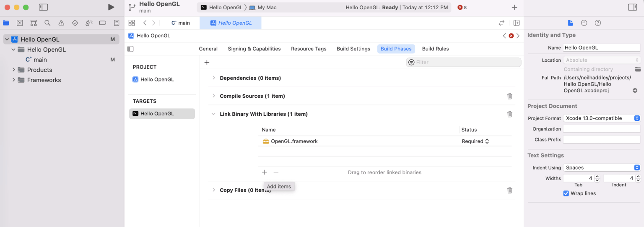
Task: Remove selected library with minus button
Action: tap(276, 172)
